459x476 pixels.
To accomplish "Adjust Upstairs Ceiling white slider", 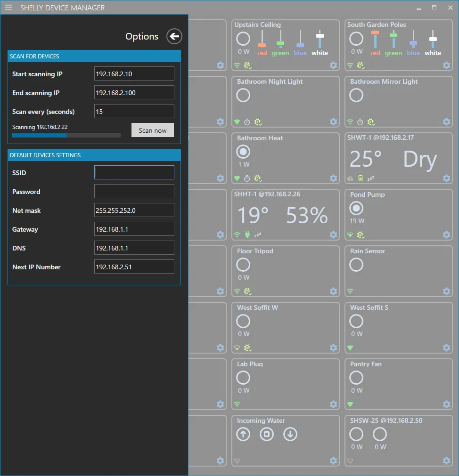I will [x=320, y=35].
